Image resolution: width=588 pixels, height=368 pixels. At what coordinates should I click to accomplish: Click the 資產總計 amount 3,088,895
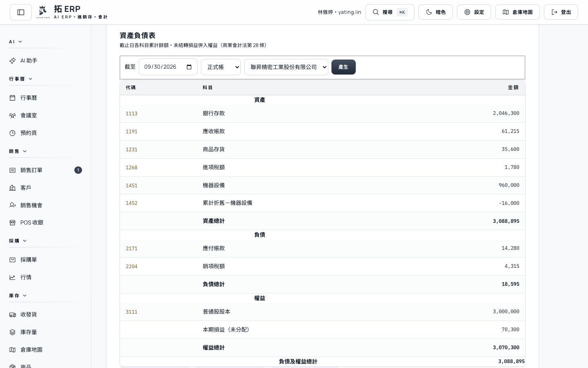[506, 221]
